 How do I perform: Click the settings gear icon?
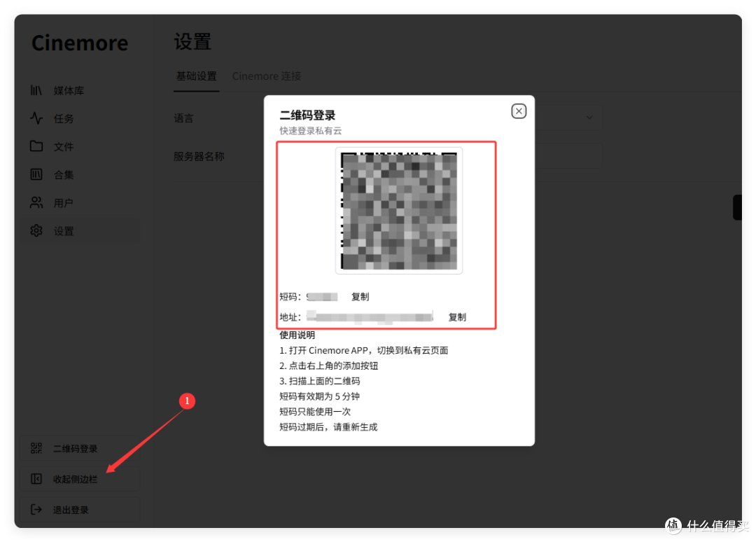point(36,230)
